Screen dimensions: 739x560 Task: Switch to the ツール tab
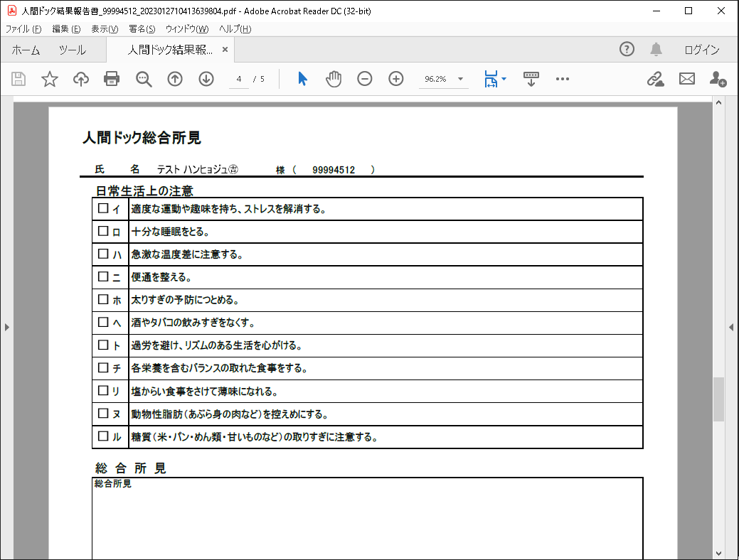72,50
